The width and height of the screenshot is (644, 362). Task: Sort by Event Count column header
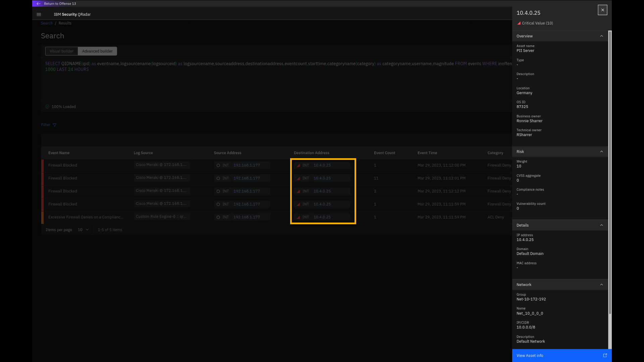[384, 153]
